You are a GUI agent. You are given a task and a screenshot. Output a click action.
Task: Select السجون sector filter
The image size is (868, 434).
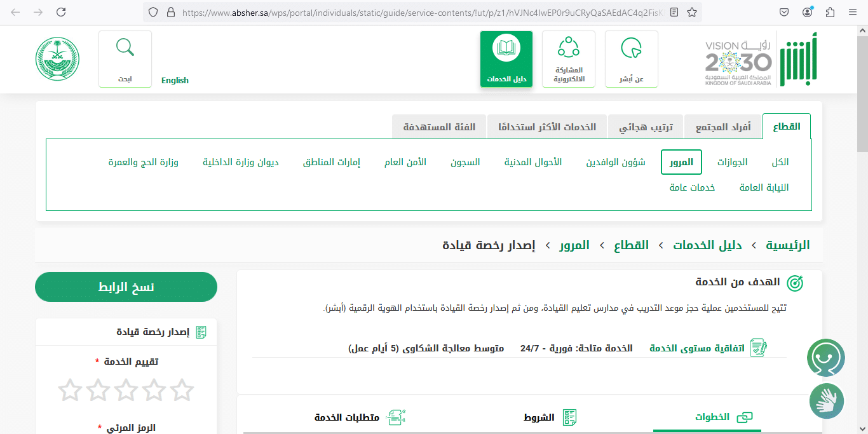465,162
